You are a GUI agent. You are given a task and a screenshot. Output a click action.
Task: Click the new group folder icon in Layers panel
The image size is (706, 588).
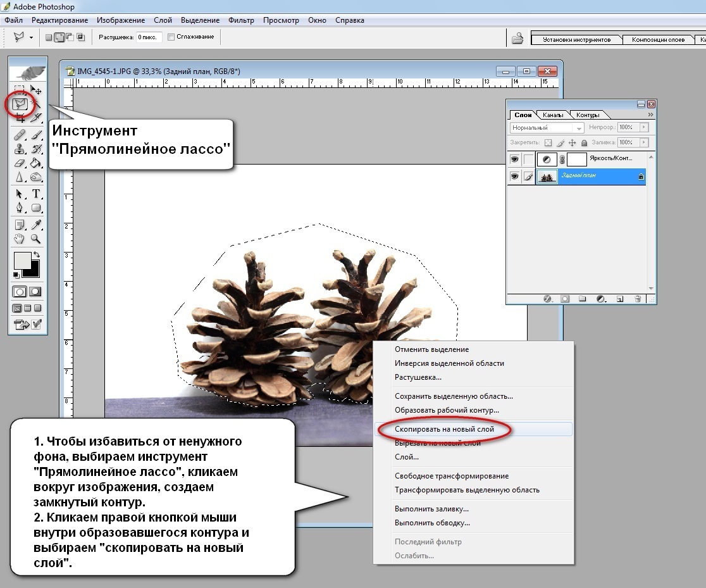pos(582,299)
